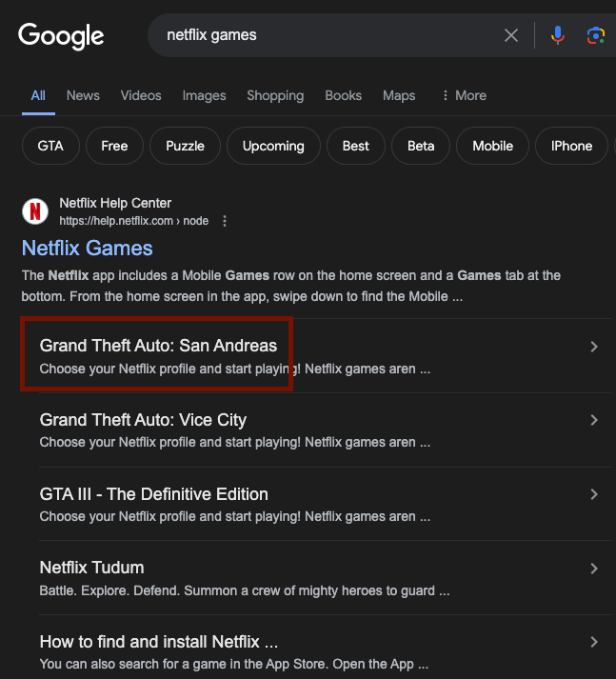Switch to the News tab
This screenshot has height=679, width=616.
click(83, 95)
